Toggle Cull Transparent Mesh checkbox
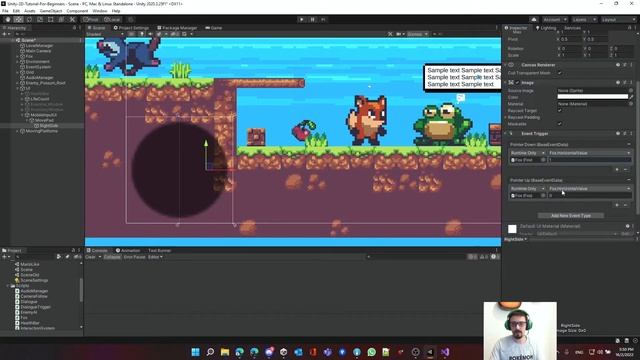The image size is (640, 360). tap(560, 73)
